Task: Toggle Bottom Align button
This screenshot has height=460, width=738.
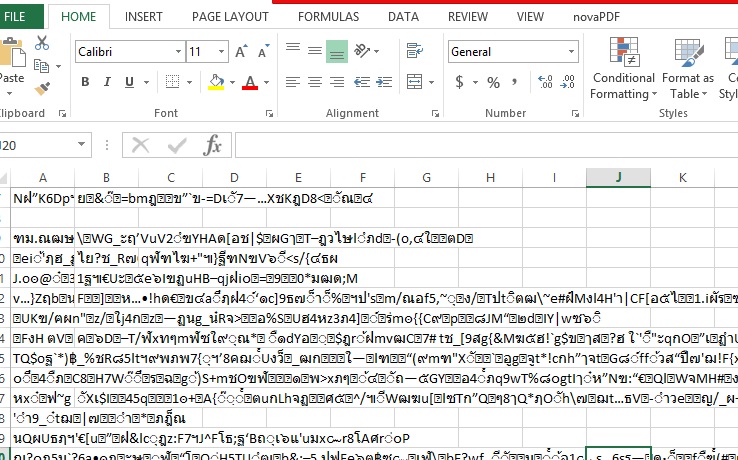Action: pyautogui.click(x=337, y=52)
